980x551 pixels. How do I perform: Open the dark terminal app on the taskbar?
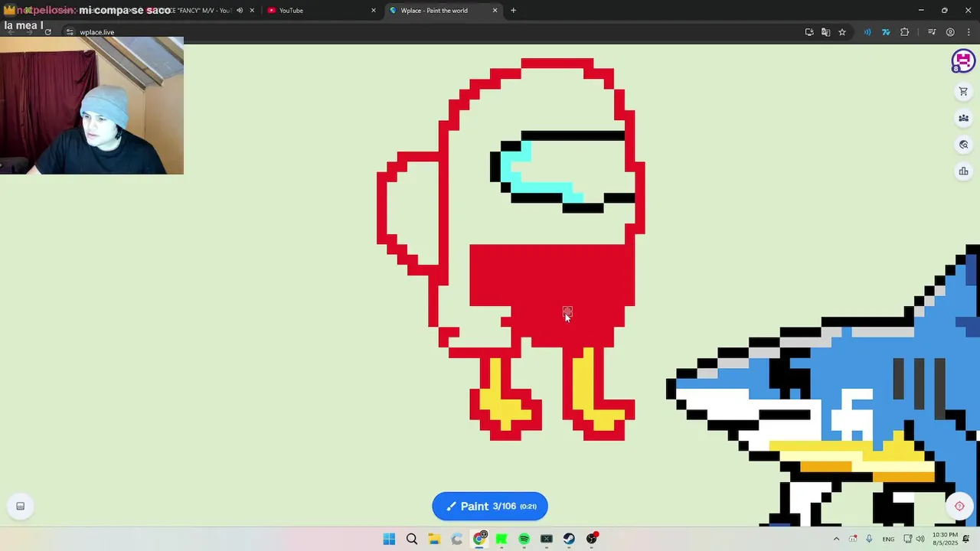(547, 539)
